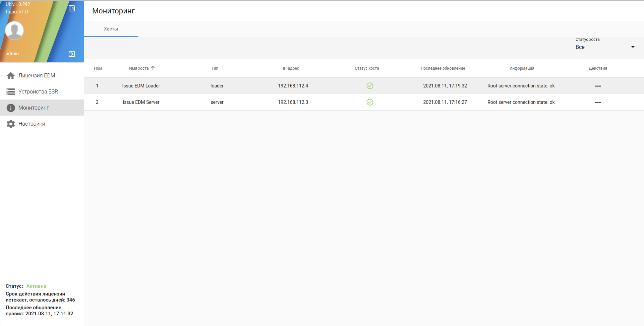Click the Устройства ESR list icon
The image size is (644, 326).
[x=11, y=92]
